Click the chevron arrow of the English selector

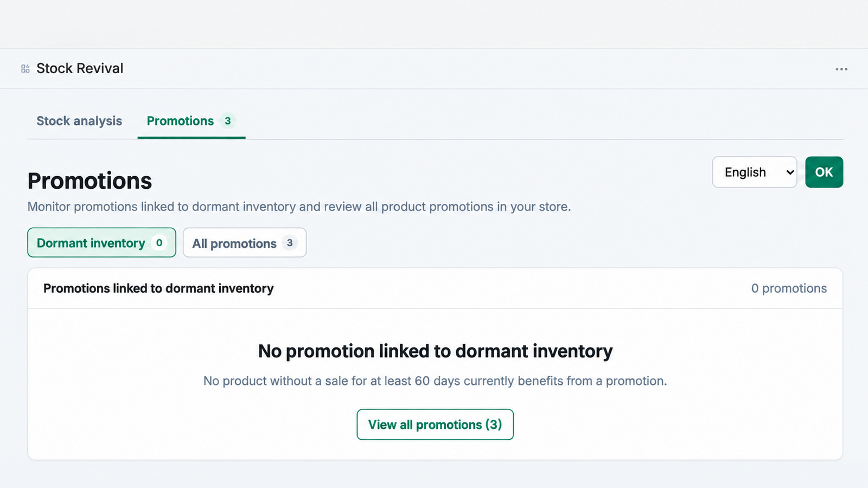(x=790, y=172)
